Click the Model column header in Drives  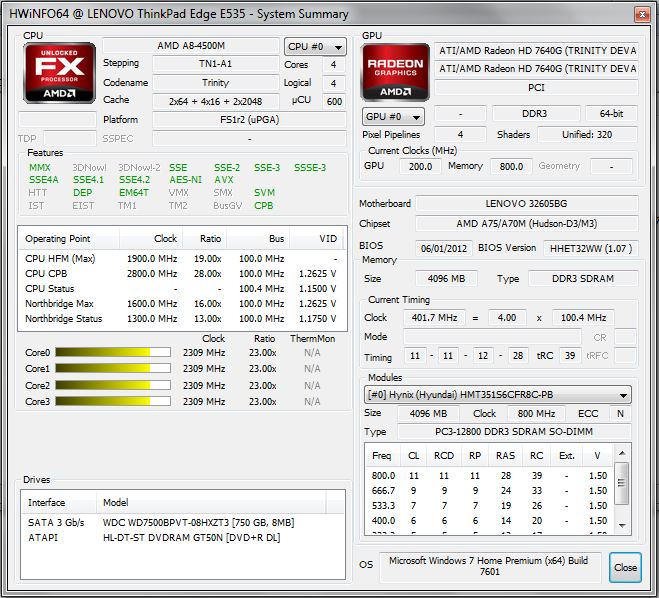(x=211, y=503)
